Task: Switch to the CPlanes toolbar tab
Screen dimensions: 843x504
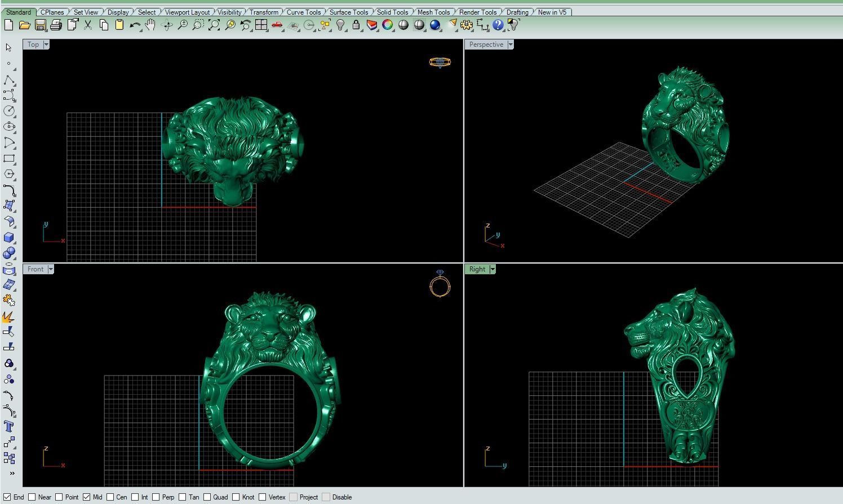Action: click(52, 12)
